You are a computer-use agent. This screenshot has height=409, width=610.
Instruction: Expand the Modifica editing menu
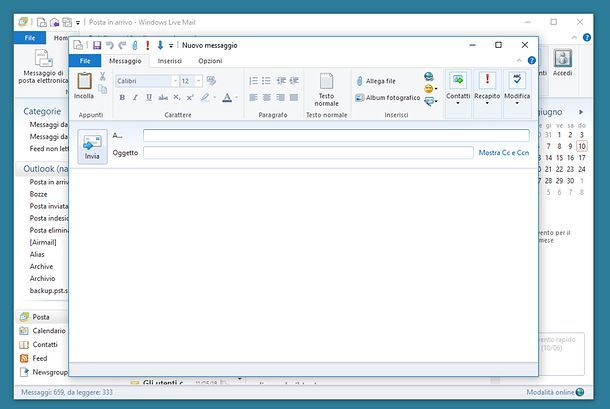517,89
